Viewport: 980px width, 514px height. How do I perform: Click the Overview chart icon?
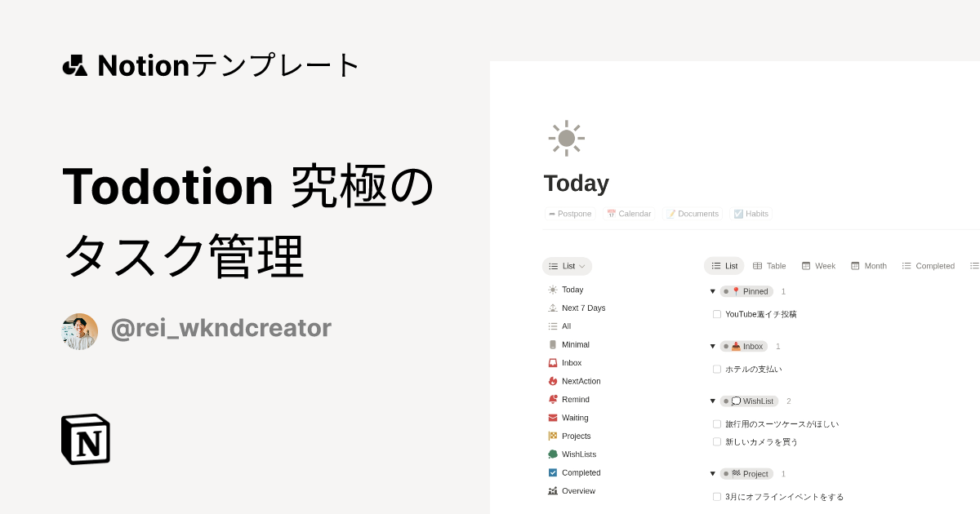pos(553,491)
